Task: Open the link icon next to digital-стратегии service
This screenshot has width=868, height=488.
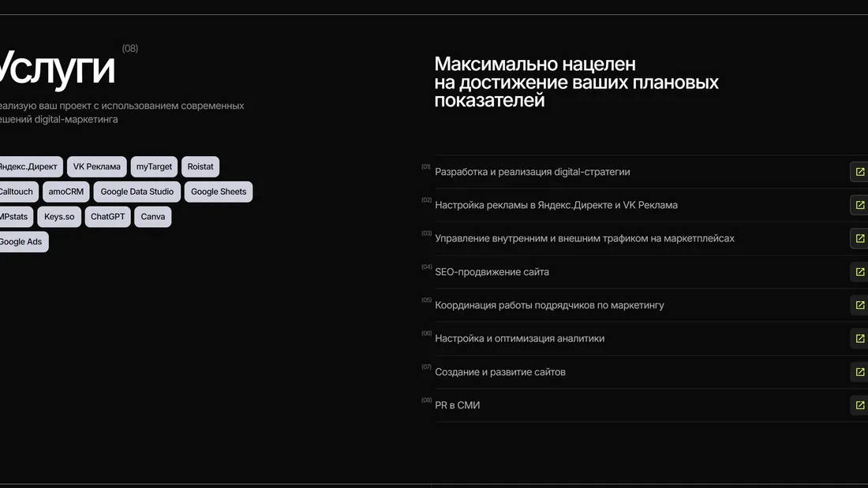Action: pos(859,171)
